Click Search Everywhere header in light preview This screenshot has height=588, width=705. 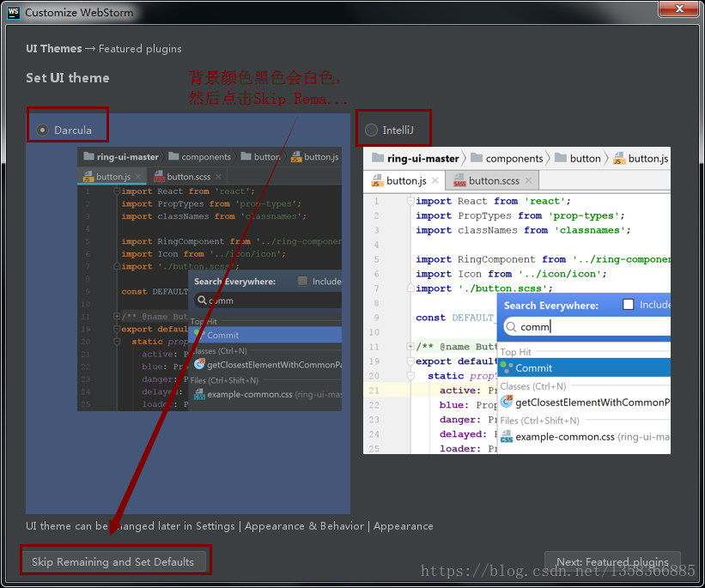tap(550, 306)
